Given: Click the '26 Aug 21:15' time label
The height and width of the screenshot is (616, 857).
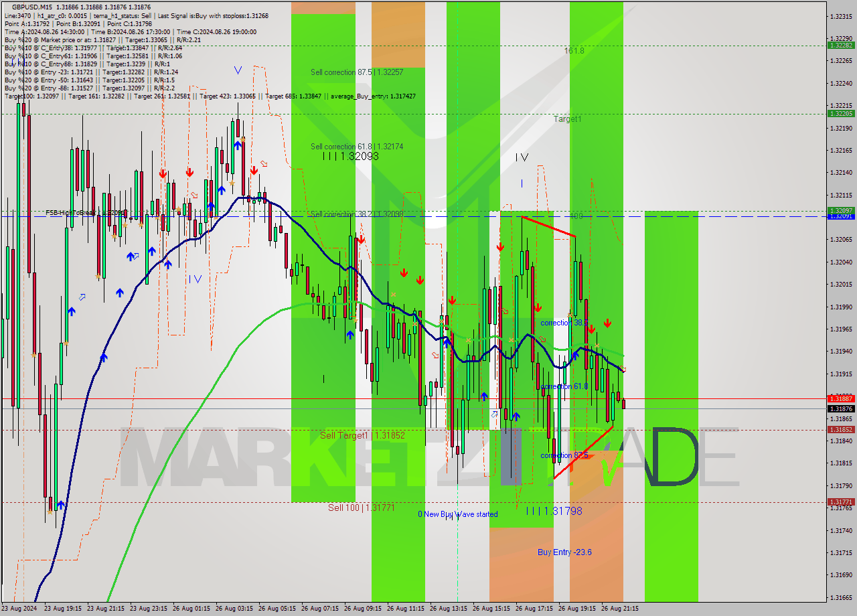Looking at the screenshot, I should pyautogui.click(x=620, y=609).
